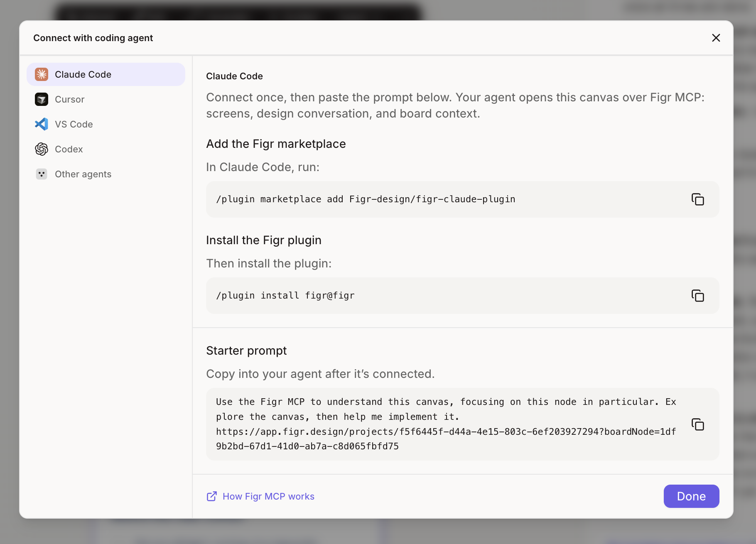The width and height of the screenshot is (756, 544).
Task: Click the starter prompt text block
Action: 446,424
